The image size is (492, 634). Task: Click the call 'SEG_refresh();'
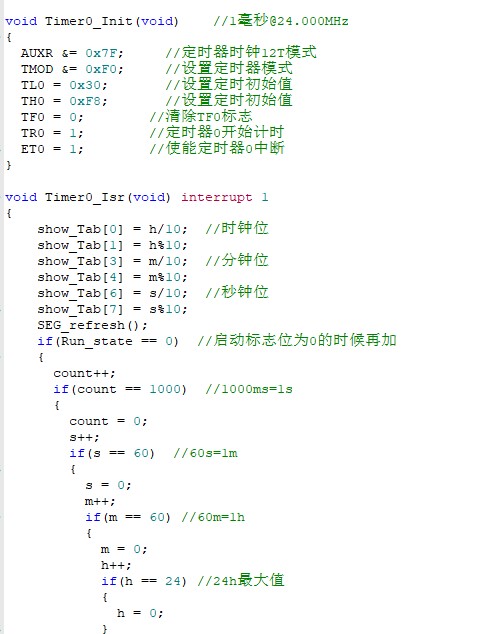[x=93, y=325]
